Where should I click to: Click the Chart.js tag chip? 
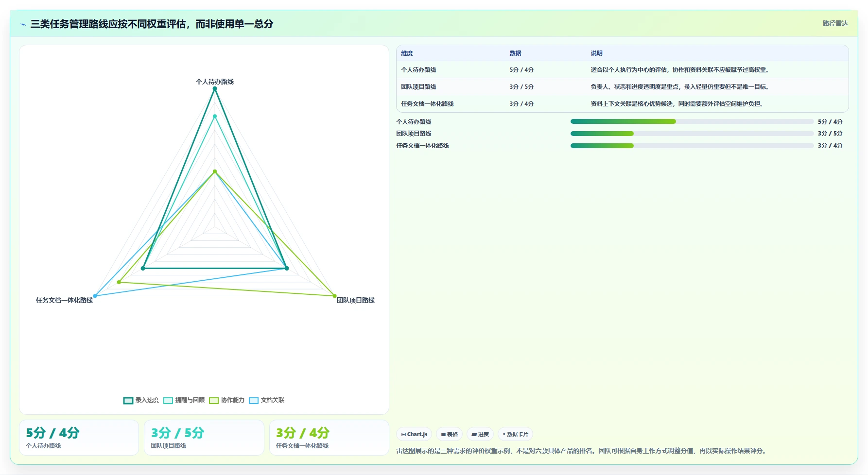click(414, 434)
